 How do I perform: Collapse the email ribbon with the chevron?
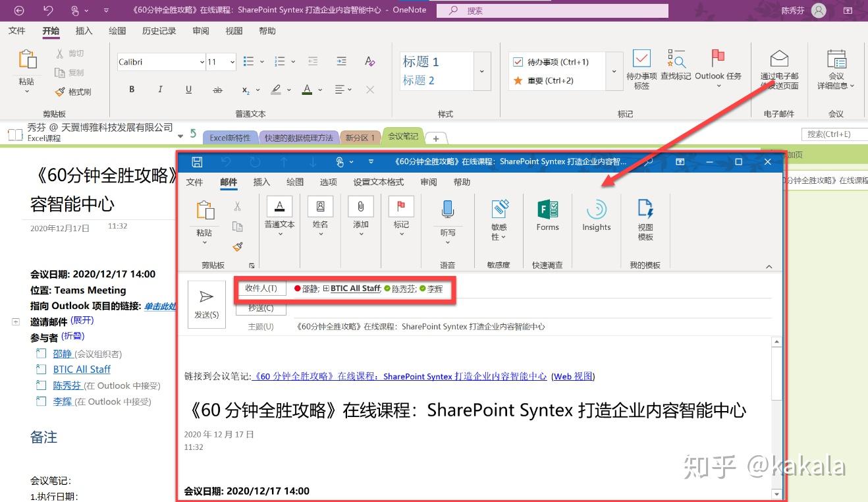(769, 267)
